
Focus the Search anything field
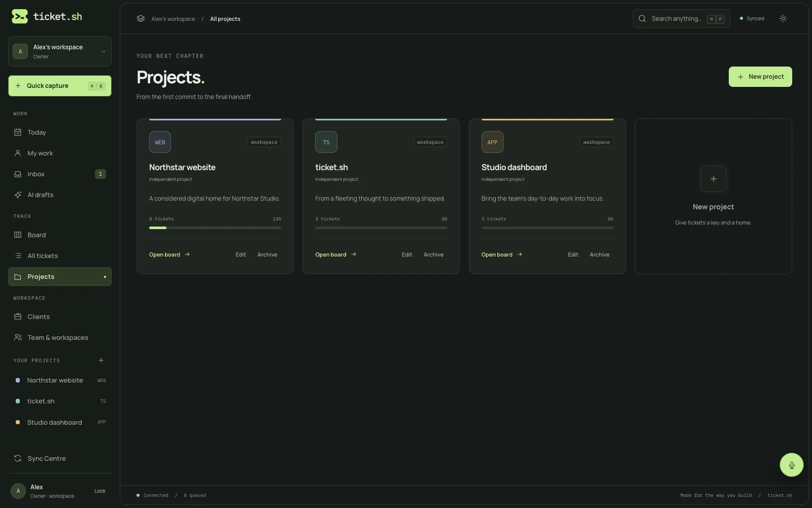pyautogui.click(x=681, y=19)
